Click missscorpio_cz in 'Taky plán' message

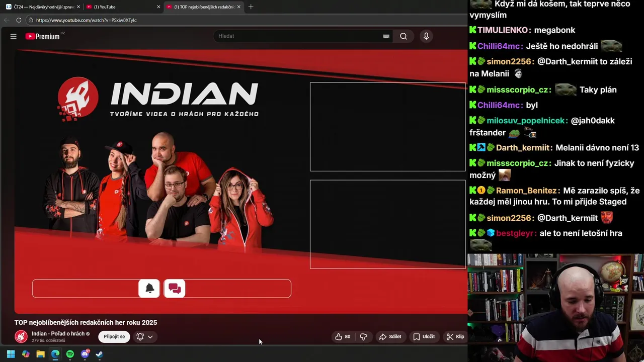point(519,90)
